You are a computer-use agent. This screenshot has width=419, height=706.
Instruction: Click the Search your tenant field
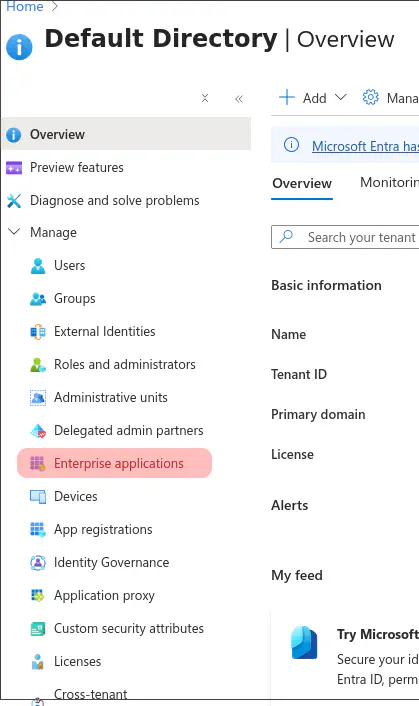point(345,237)
